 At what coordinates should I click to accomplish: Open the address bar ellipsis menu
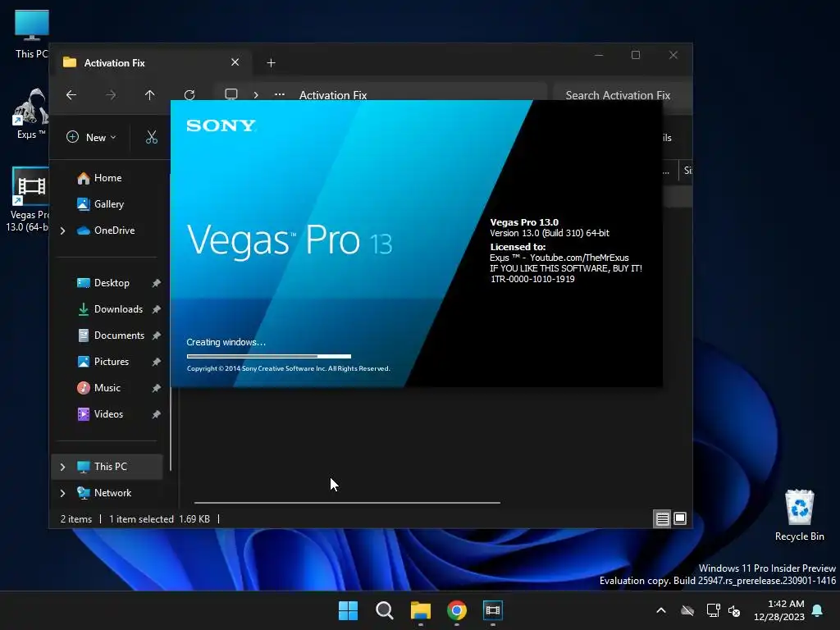(280, 95)
